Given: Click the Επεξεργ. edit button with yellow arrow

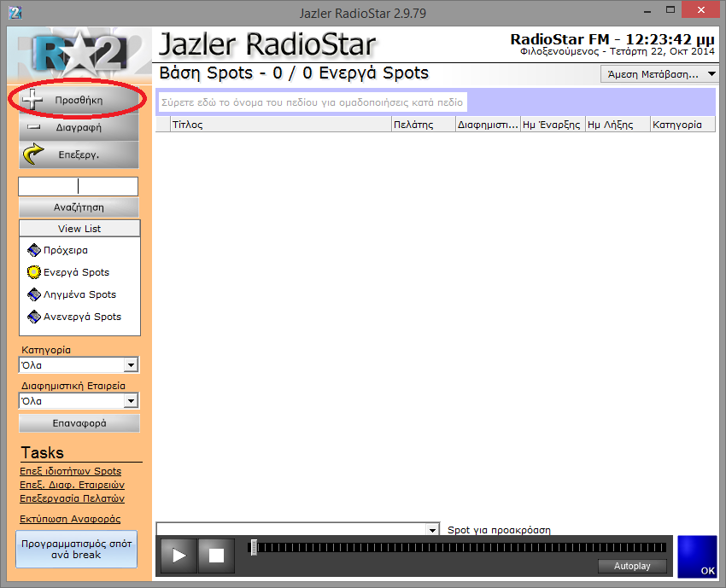Looking at the screenshot, I should click(x=79, y=154).
